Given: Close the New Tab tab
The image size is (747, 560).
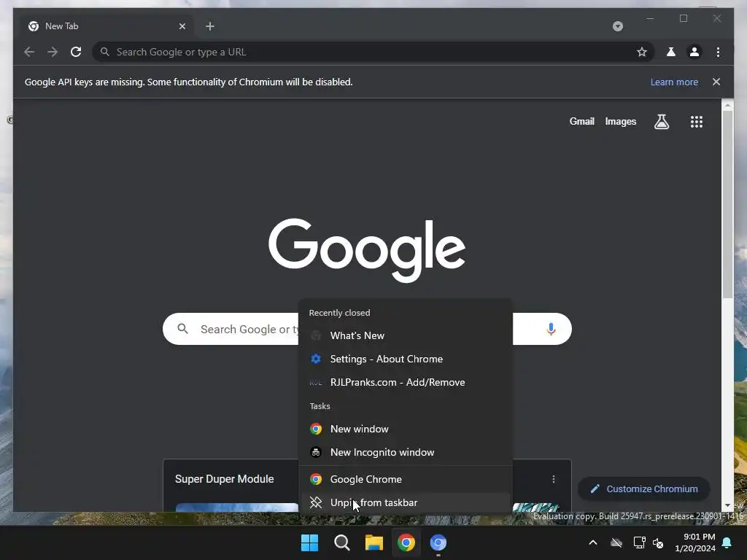Looking at the screenshot, I should coord(182,26).
